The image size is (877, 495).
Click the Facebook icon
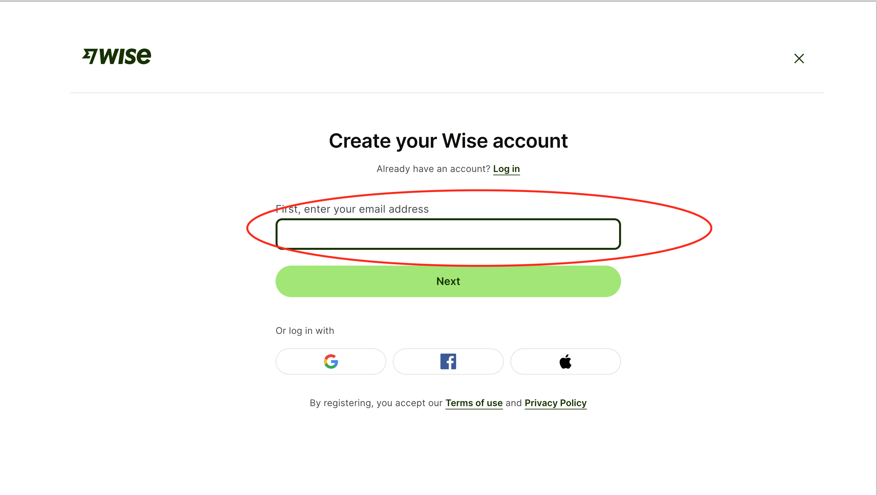448,362
